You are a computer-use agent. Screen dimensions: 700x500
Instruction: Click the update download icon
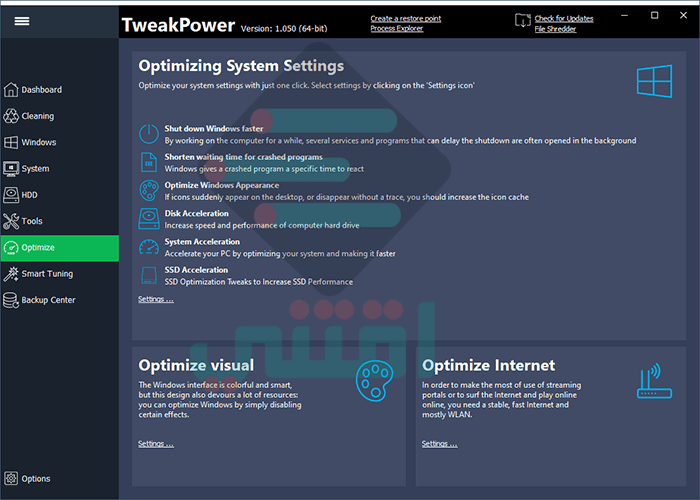tap(522, 21)
